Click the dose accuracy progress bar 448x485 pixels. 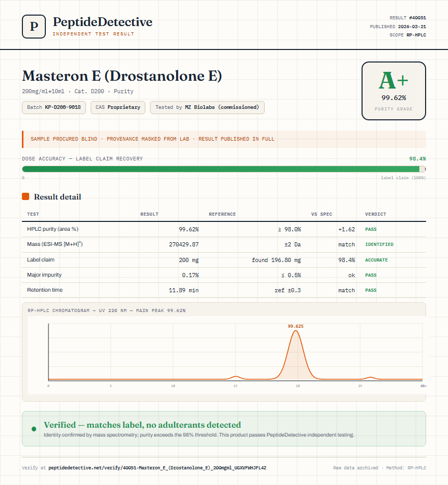(x=223, y=169)
